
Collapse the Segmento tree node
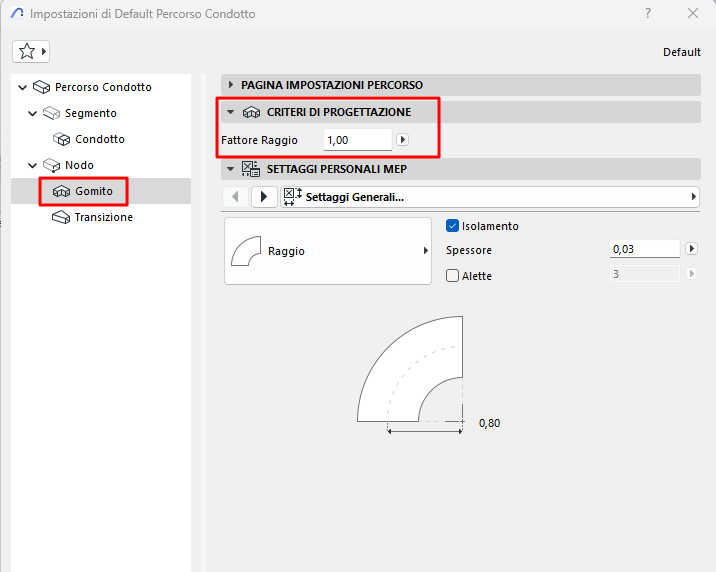pyautogui.click(x=32, y=113)
